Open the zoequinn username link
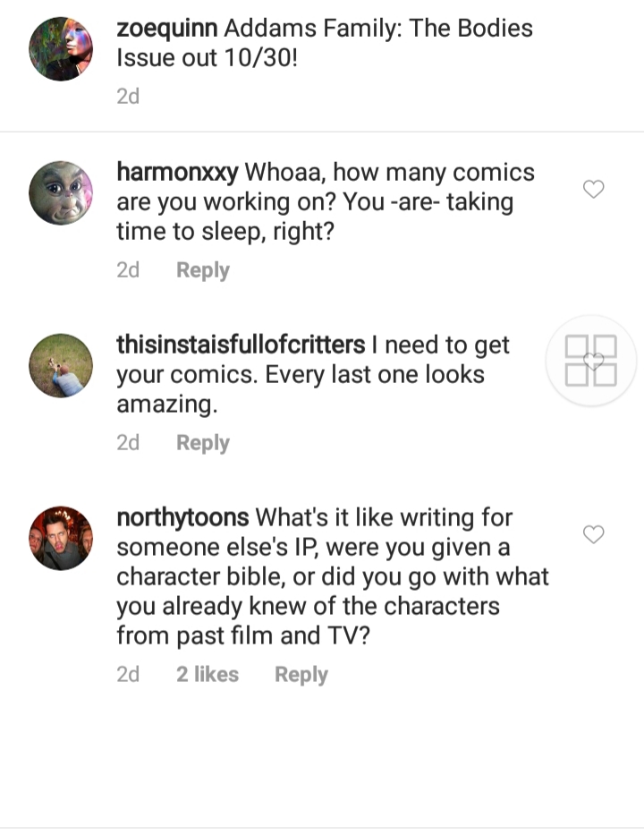 pyautogui.click(x=167, y=29)
